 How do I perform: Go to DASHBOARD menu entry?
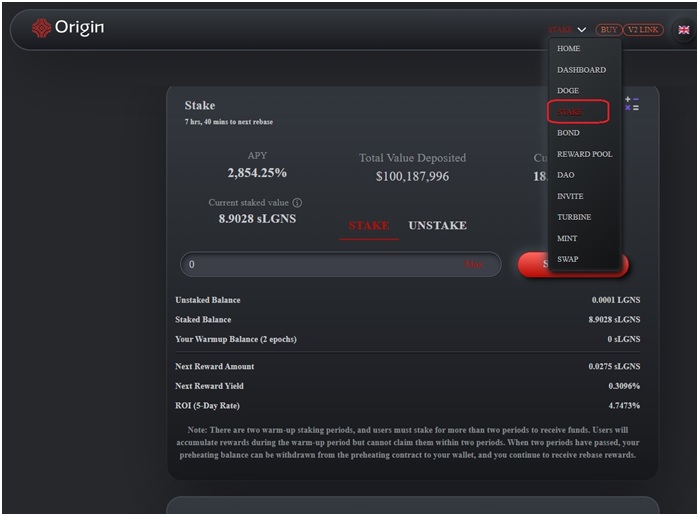tap(581, 70)
